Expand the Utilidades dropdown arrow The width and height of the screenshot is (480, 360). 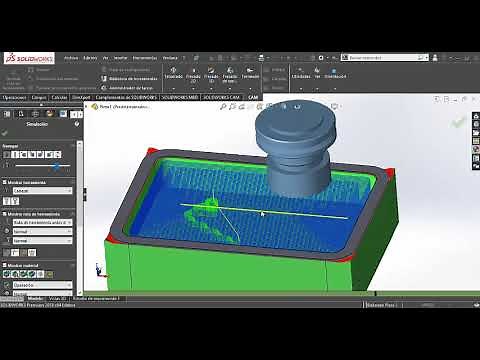[301, 89]
